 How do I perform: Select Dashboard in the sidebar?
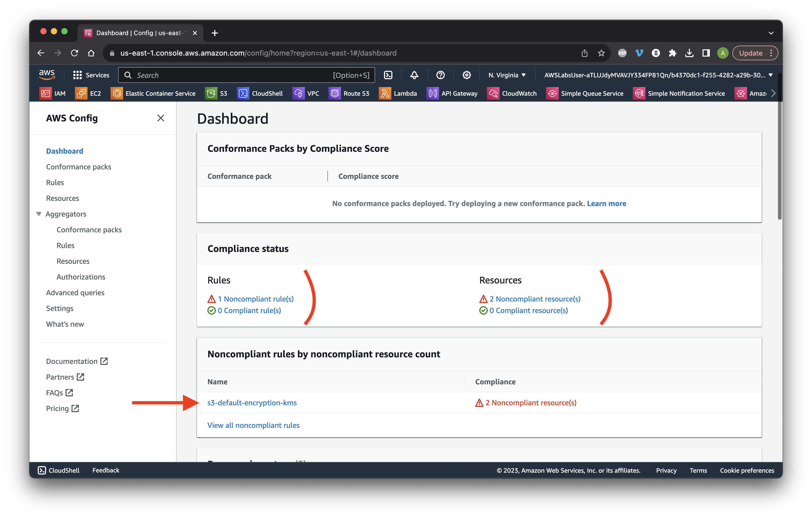pyautogui.click(x=64, y=151)
